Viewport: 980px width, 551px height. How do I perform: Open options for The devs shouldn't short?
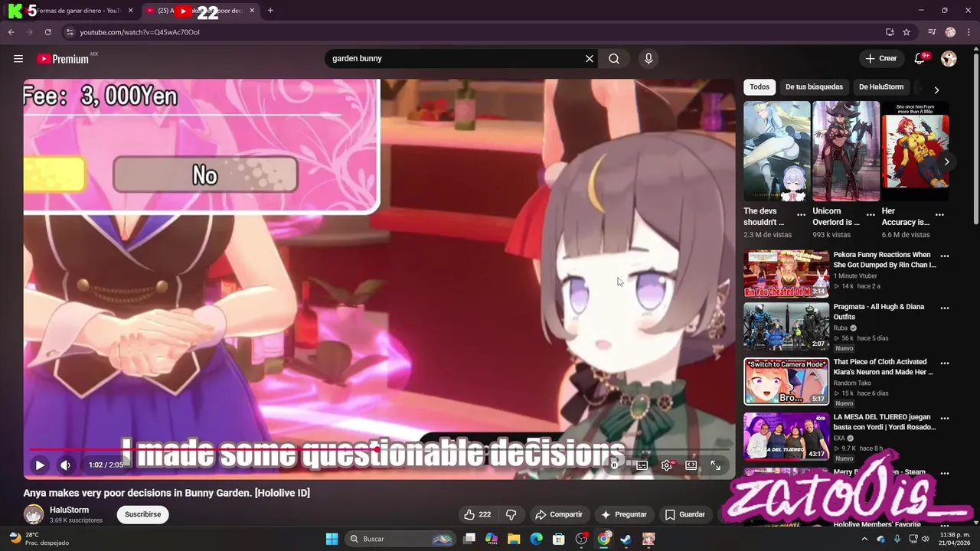tap(802, 215)
